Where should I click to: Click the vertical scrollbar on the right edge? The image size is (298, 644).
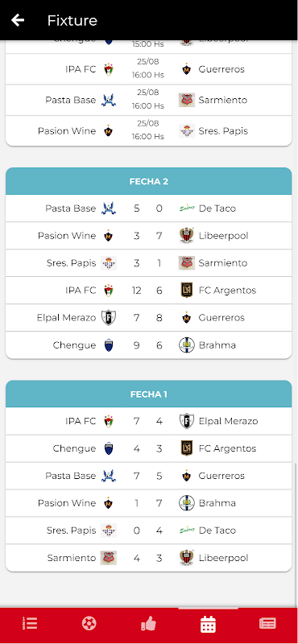296,534
